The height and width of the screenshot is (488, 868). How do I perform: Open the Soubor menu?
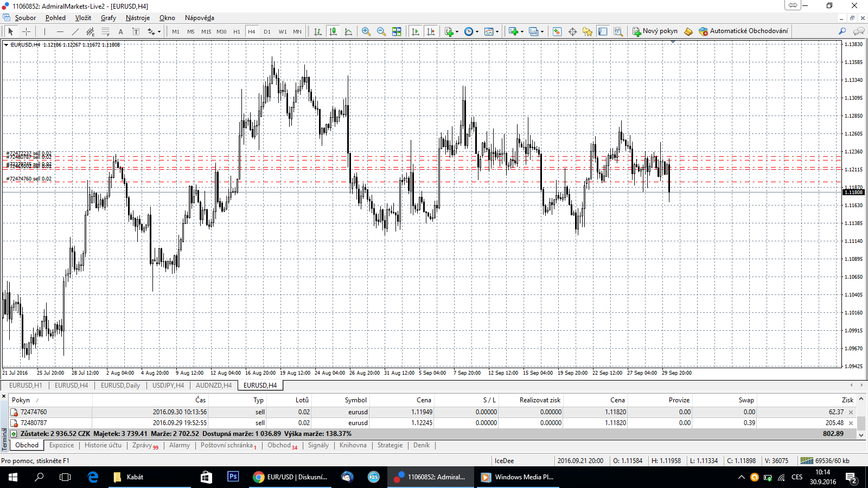(25, 18)
